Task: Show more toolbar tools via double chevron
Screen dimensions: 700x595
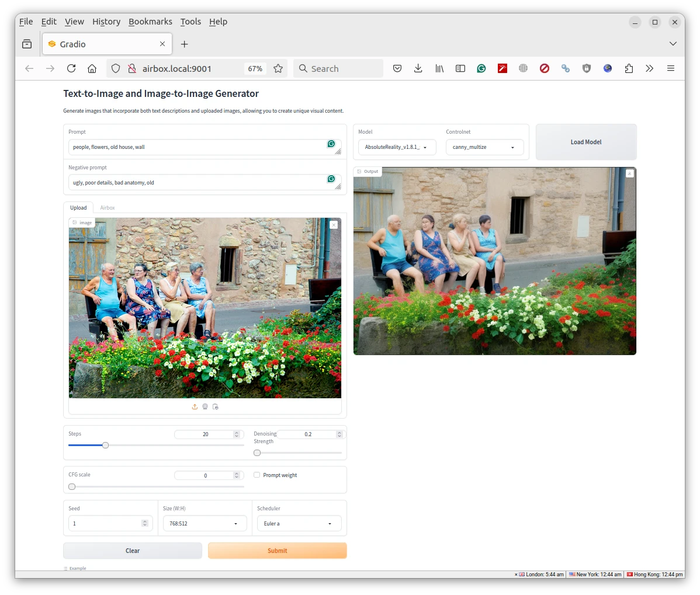Action: tap(650, 69)
